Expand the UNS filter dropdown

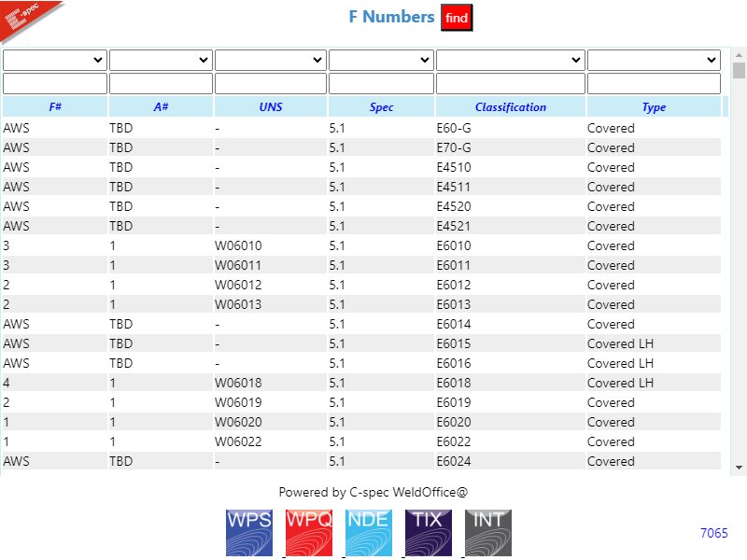click(x=271, y=60)
